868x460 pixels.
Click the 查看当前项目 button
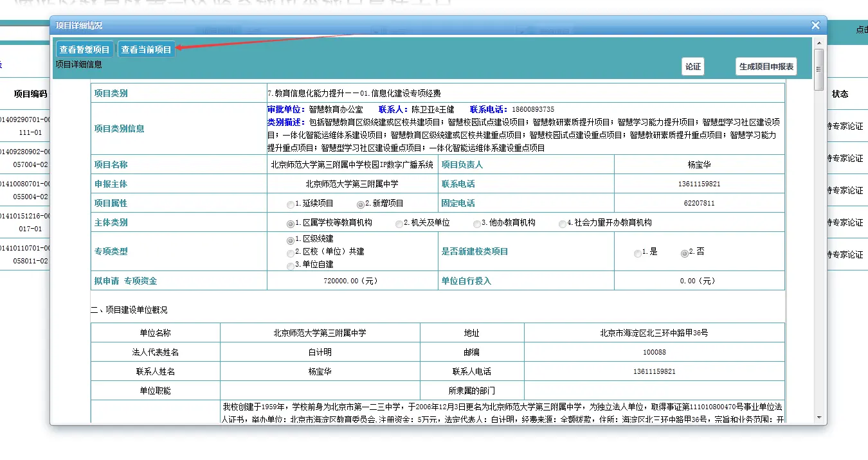(147, 49)
